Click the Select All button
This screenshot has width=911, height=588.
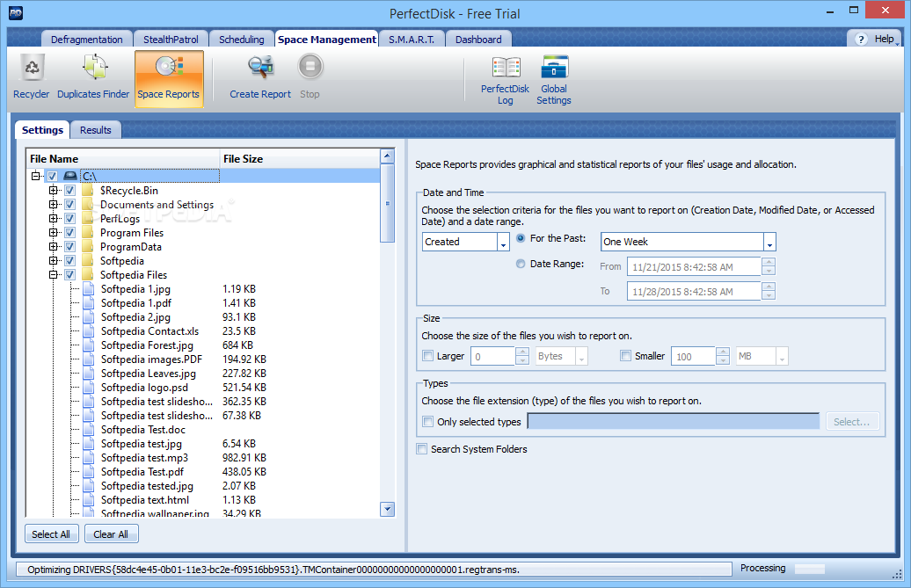click(x=50, y=534)
